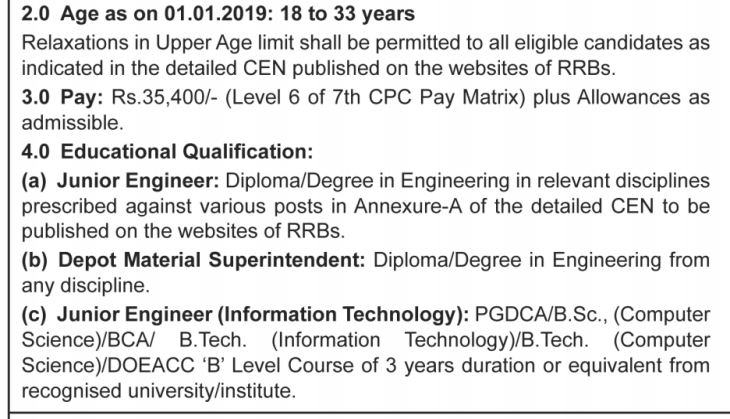Click the word 'admissible.' under Pay

click(x=73, y=123)
